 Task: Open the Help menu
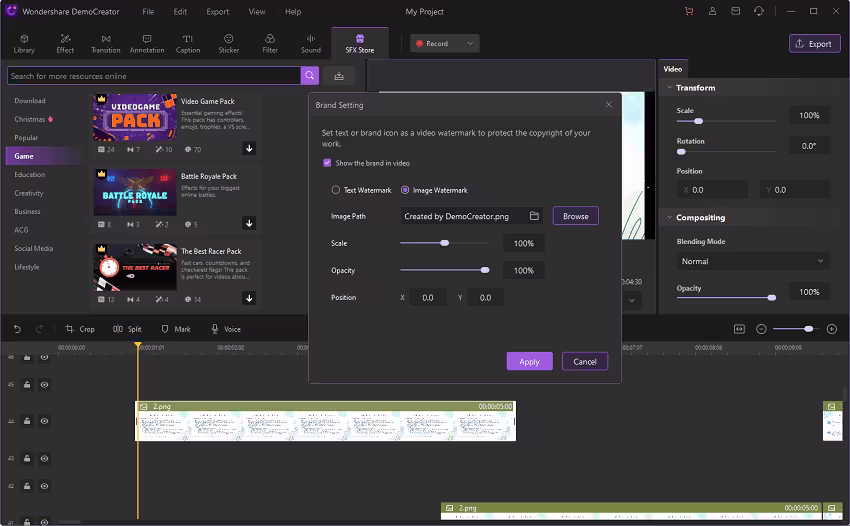293,11
